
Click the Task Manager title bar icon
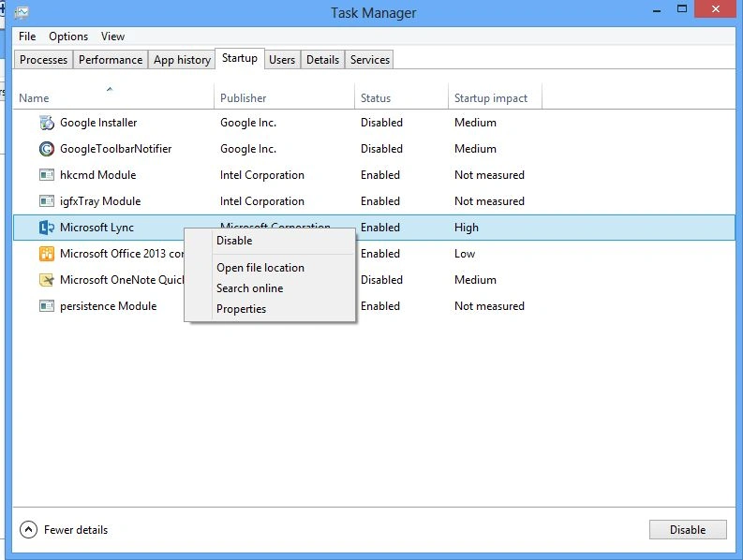tap(22, 13)
